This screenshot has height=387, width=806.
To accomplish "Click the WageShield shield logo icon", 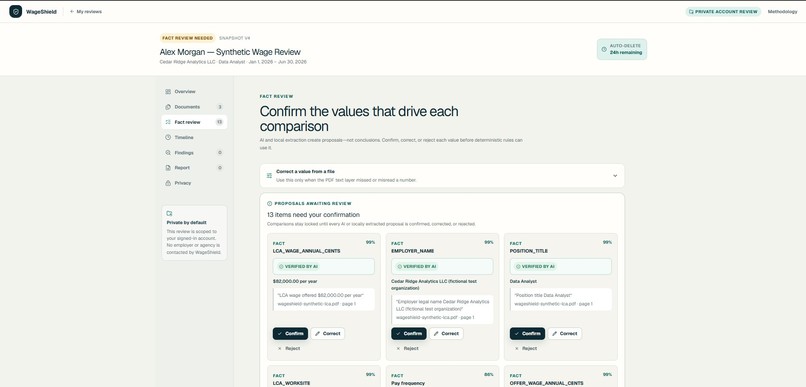I will 15,11.
